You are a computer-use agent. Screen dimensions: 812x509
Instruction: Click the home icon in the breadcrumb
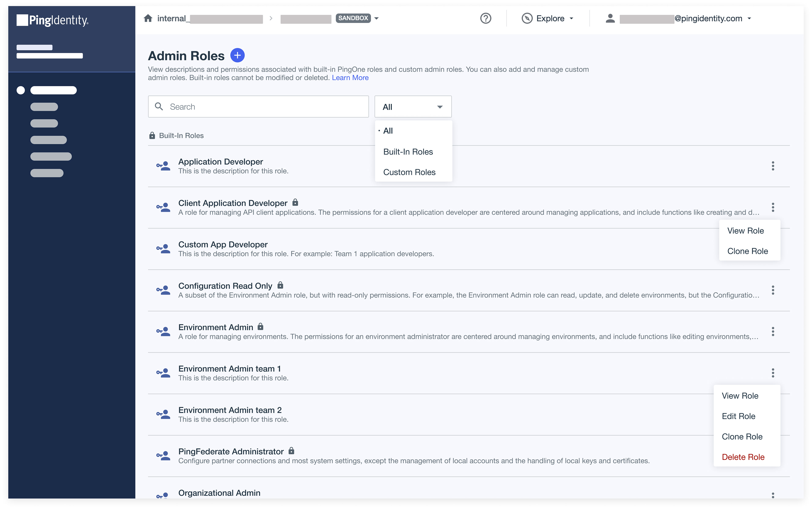pyautogui.click(x=148, y=18)
